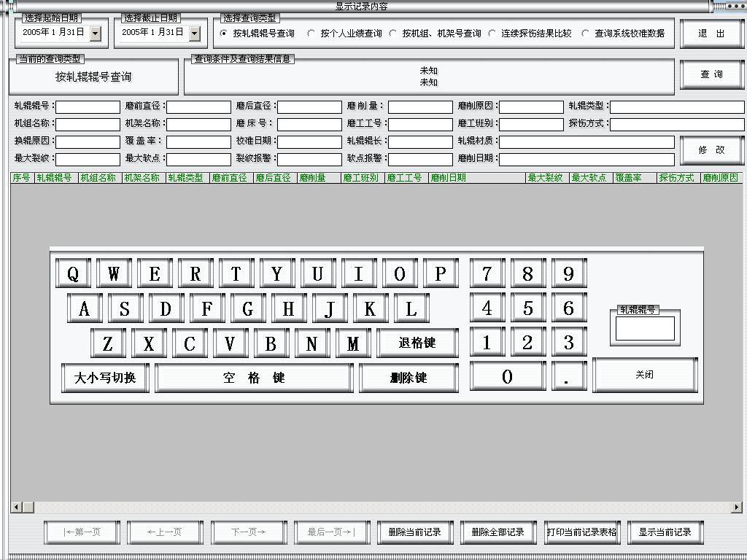Click the 删除键 delete key
Viewport: 747px width, 560px height.
point(408,376)
